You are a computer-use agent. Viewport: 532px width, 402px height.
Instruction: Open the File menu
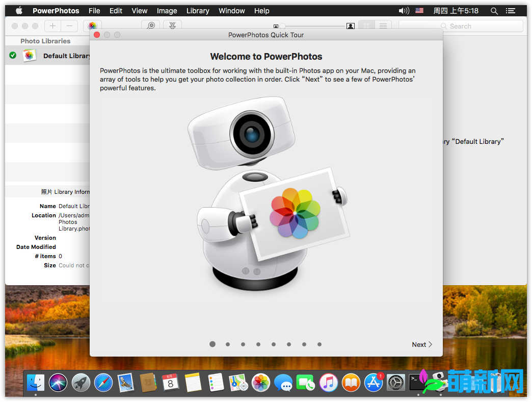tap(94, 11)
